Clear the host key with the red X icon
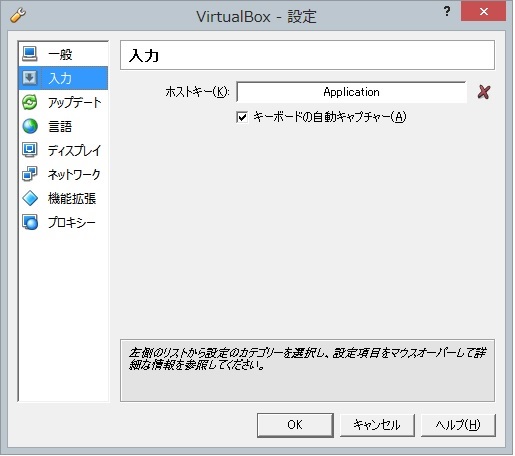Image resolution: width=515 pixels, height=456 pixels. click(x=484, y=92)
